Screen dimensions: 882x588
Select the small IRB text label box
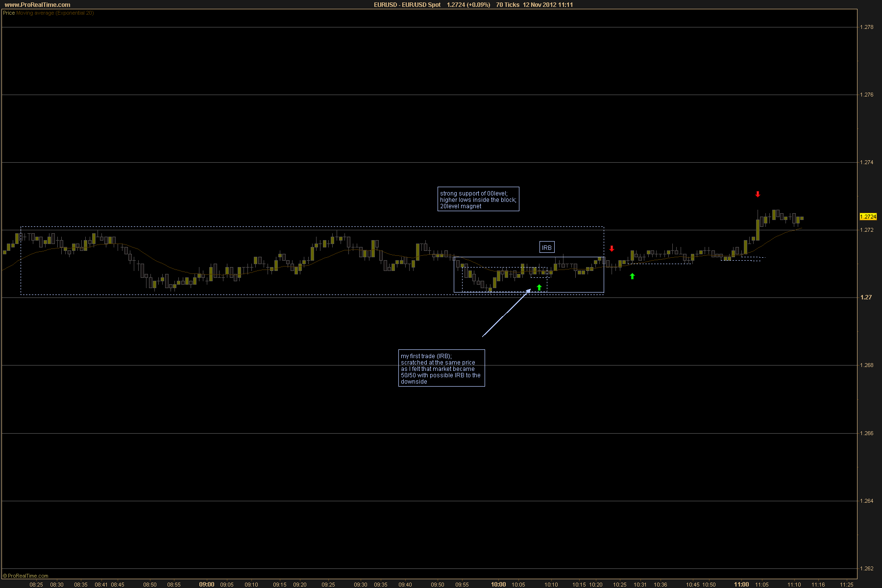(547, 247)
